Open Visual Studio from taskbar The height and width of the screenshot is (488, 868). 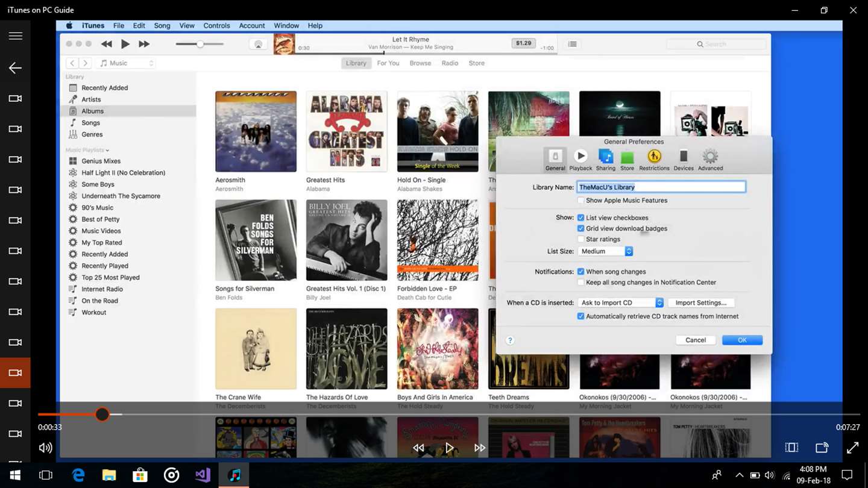[x=203, y=475]
